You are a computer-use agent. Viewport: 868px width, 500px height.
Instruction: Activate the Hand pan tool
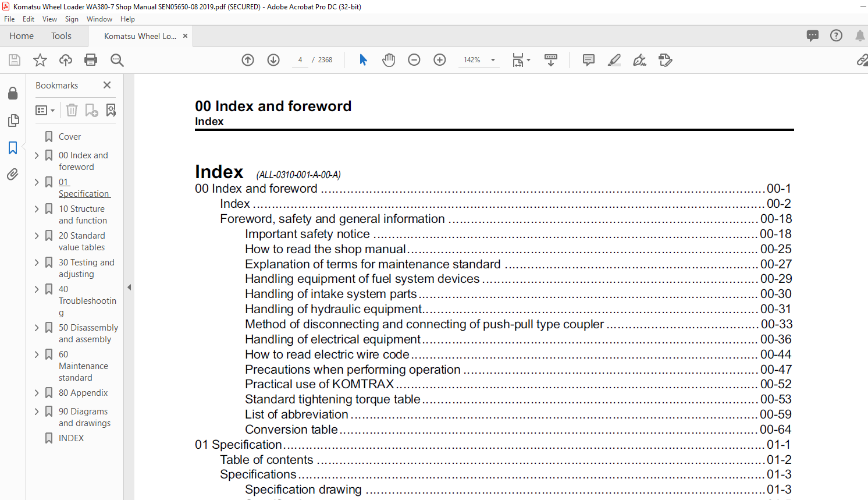pos(389,60)
